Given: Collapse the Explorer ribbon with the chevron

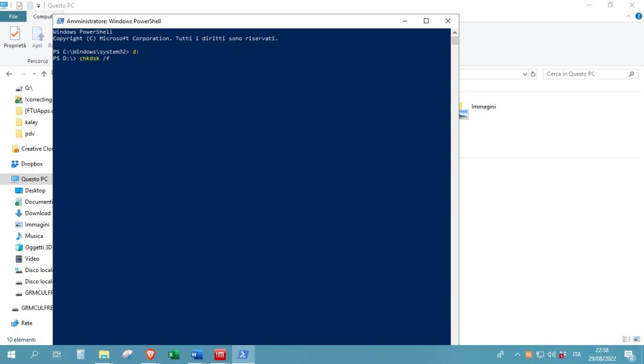Looking at the screenshot, I should [x=628, y=17].
